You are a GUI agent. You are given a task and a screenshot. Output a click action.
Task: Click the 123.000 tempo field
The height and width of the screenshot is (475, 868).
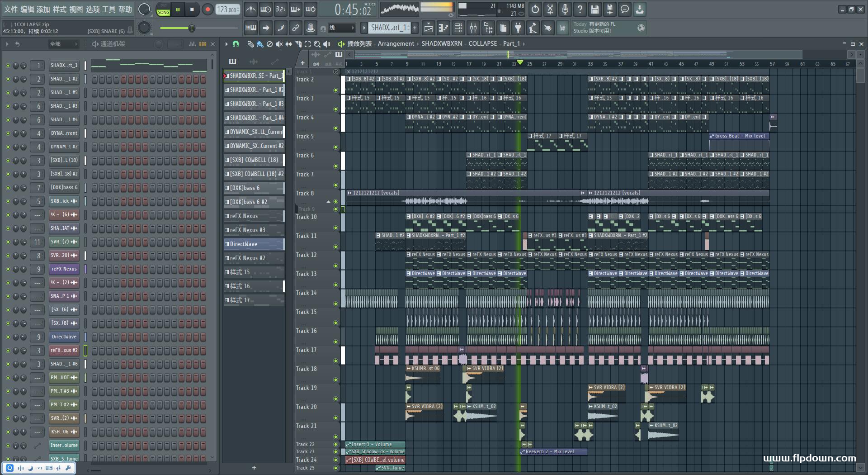point(228,9)
